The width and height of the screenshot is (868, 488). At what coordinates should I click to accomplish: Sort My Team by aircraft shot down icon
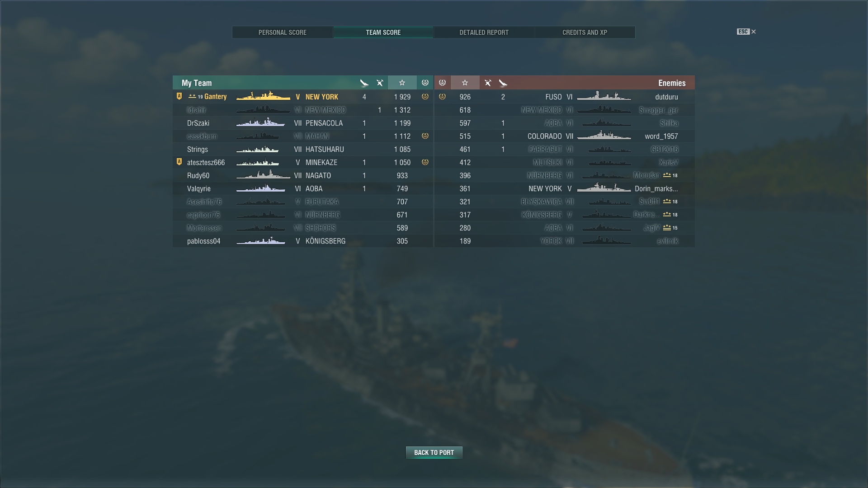pos(380,83)
